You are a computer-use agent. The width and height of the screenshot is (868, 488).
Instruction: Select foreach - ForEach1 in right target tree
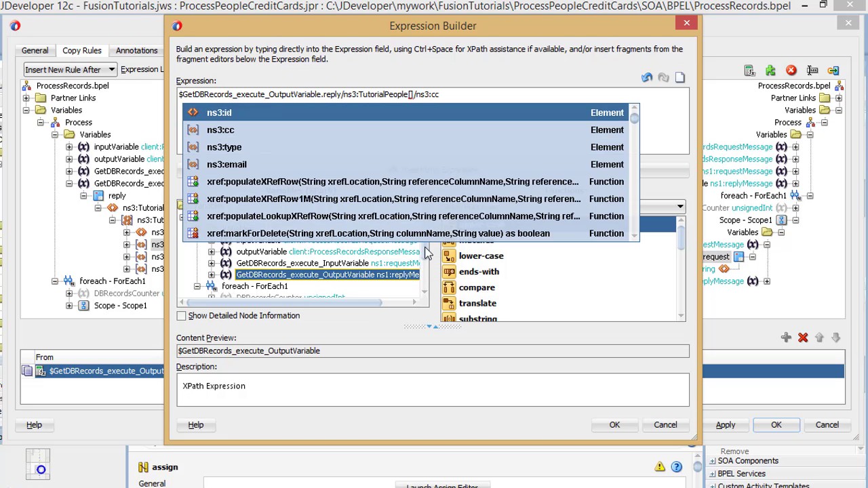753,196
